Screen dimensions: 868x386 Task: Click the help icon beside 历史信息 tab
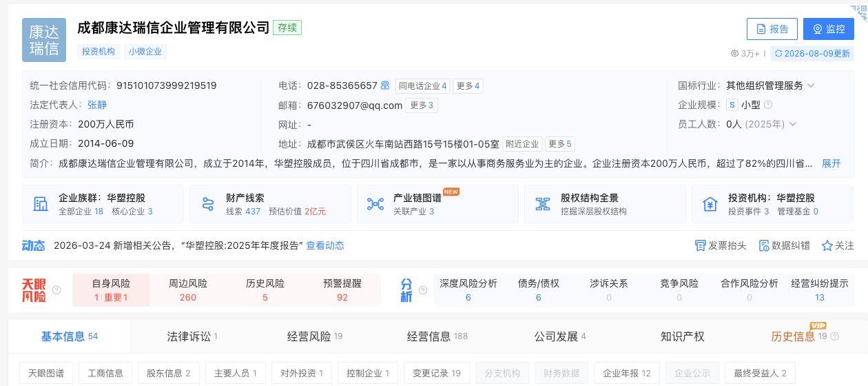(x=835, y=336)
